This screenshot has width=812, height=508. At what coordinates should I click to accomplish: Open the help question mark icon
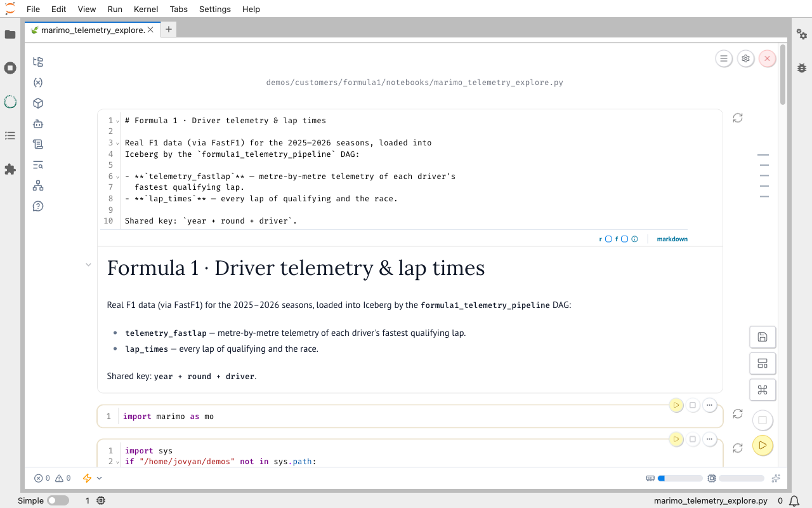(38, 206)
